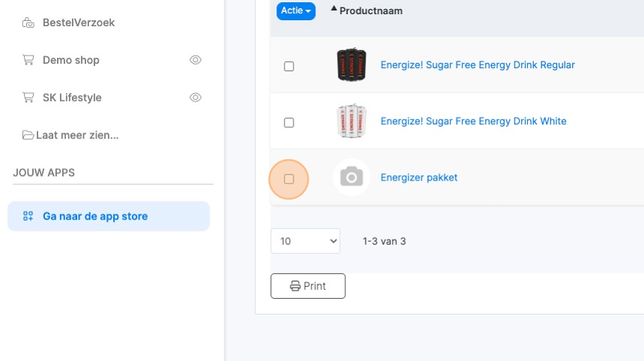
Task: Expand Laat meer zien in sidebar
Action: coord(77,136)
